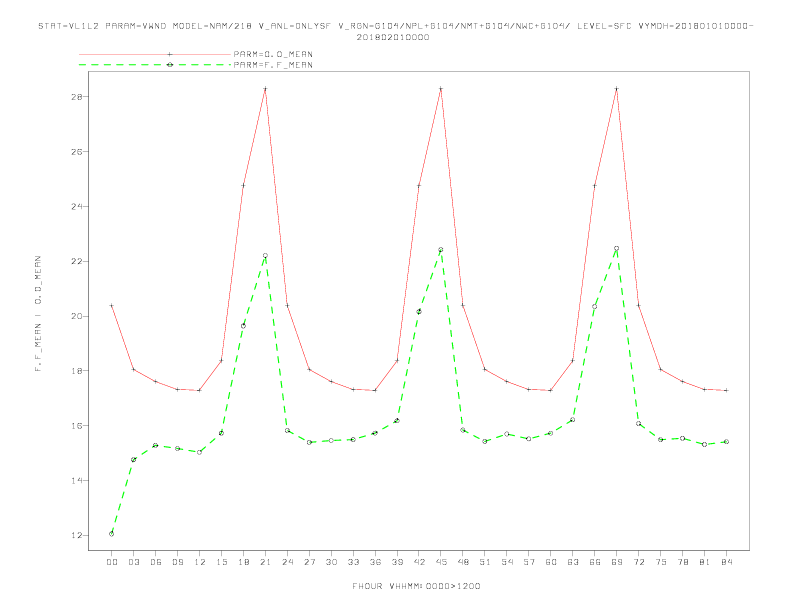Click x-axis forecast hour label 03
The image size is (792, 612).
pos(133,562)
